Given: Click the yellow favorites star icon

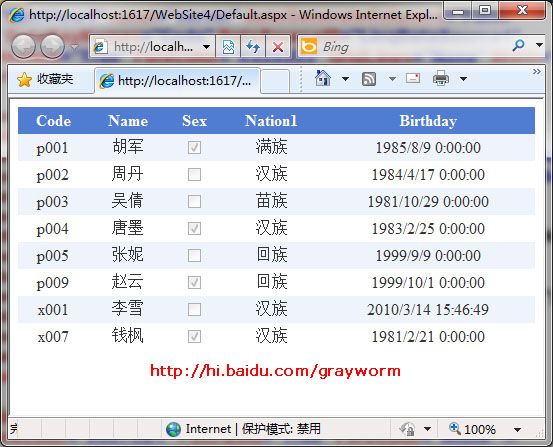Looking at the screenshot, I should point(24,80).
